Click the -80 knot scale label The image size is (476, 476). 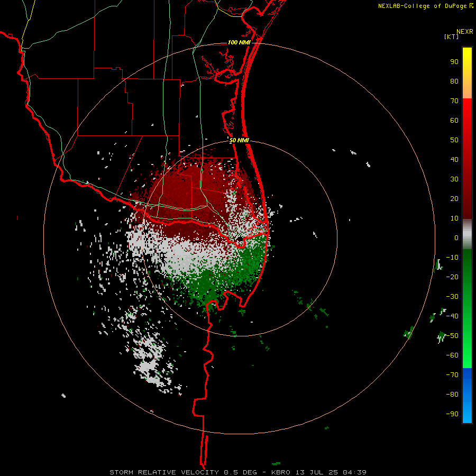click(452, 395)
